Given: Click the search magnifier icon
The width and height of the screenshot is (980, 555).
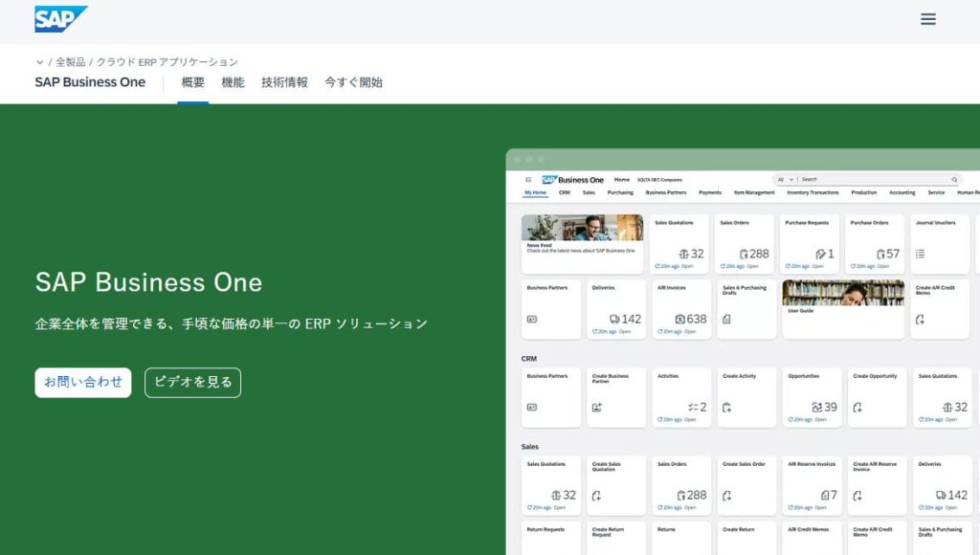Looking at the screenshot, I should (954, 179).
